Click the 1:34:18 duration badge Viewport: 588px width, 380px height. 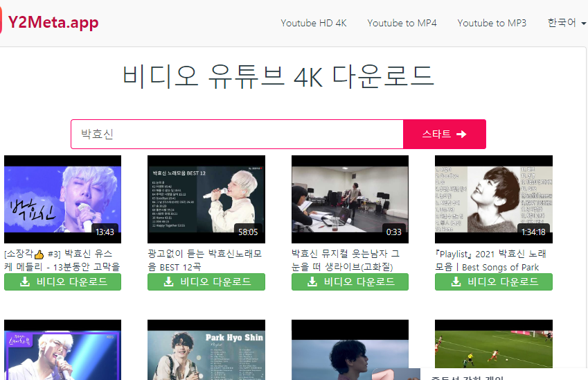click(533, 232)
